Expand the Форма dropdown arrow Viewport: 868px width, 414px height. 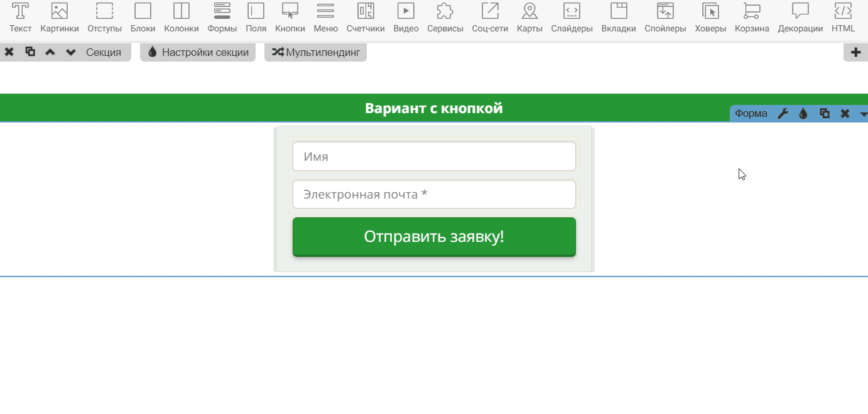(863, 114)
